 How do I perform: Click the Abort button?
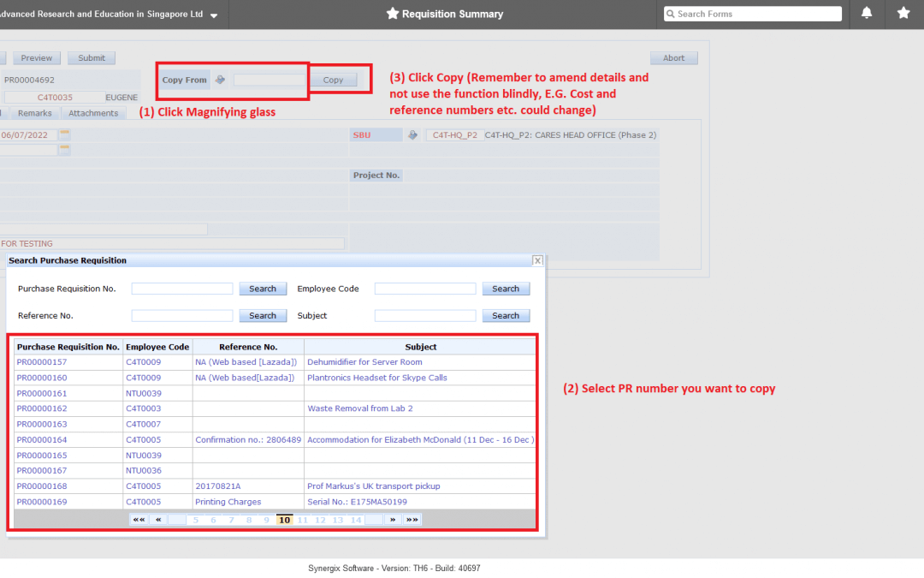[673, 58]
